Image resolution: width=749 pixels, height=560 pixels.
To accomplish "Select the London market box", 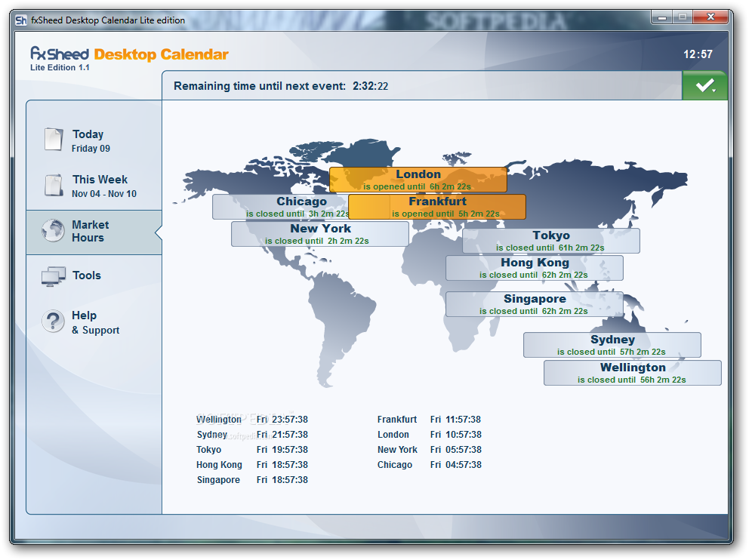I will 418,180.
